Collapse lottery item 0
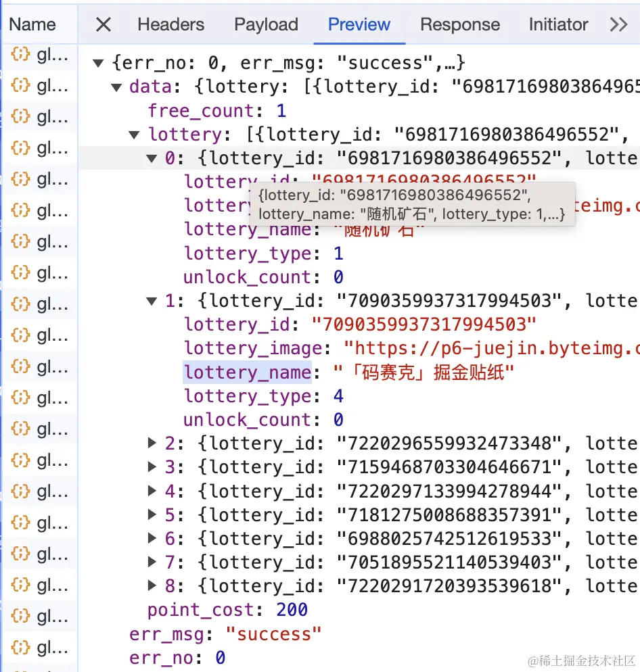The height and width of the screenshot is (672, 640). (x=152, y=159)
